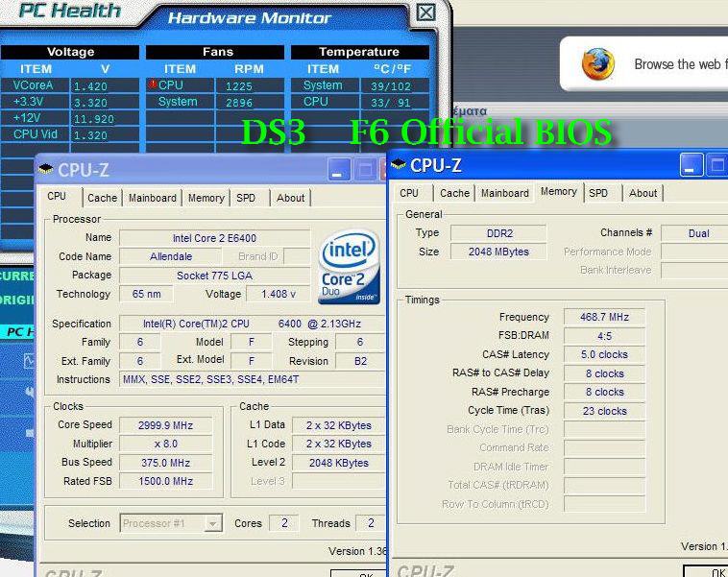Select the Memory tab in right CPU-Z window
Viewport: 728px width, 577px height.
pyautogui.click(x=559, y=191)
